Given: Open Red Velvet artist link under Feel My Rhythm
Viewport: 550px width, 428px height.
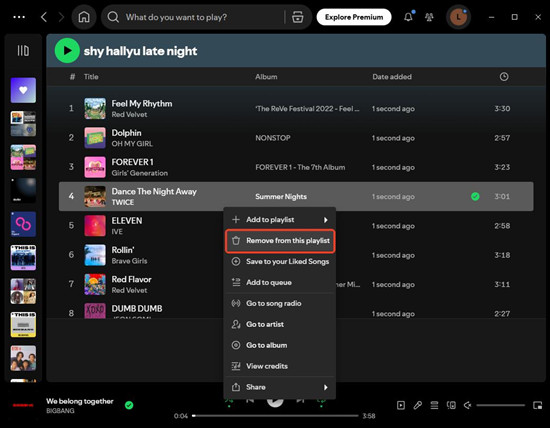Looking at the screenshot, I should pyautogui.click(x=129, y=114).
